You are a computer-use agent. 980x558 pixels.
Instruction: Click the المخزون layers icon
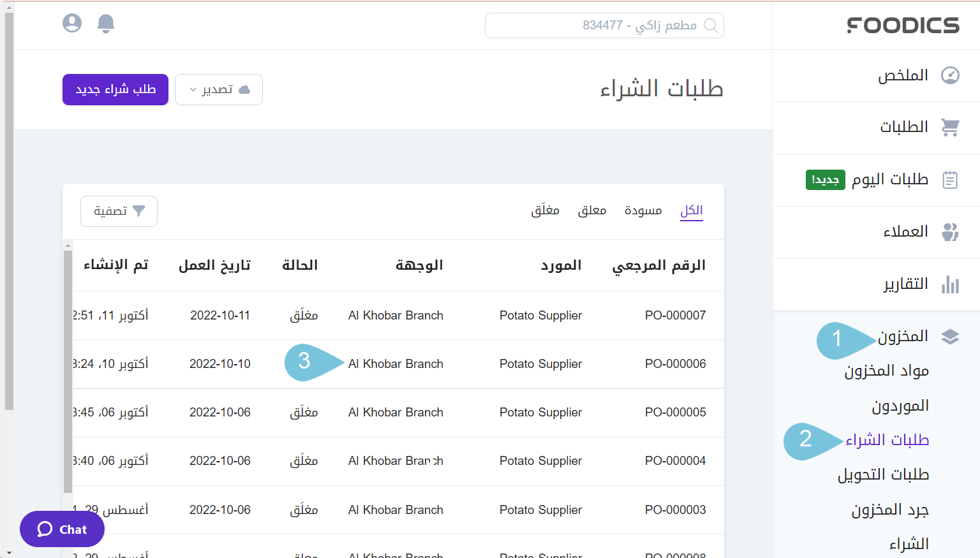pos(950,336)
